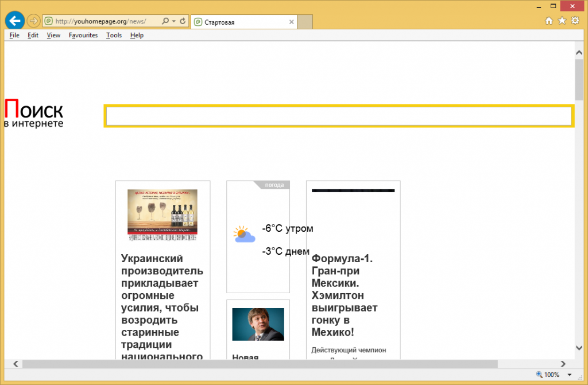Click the yellow-bordered search input field

339,116
